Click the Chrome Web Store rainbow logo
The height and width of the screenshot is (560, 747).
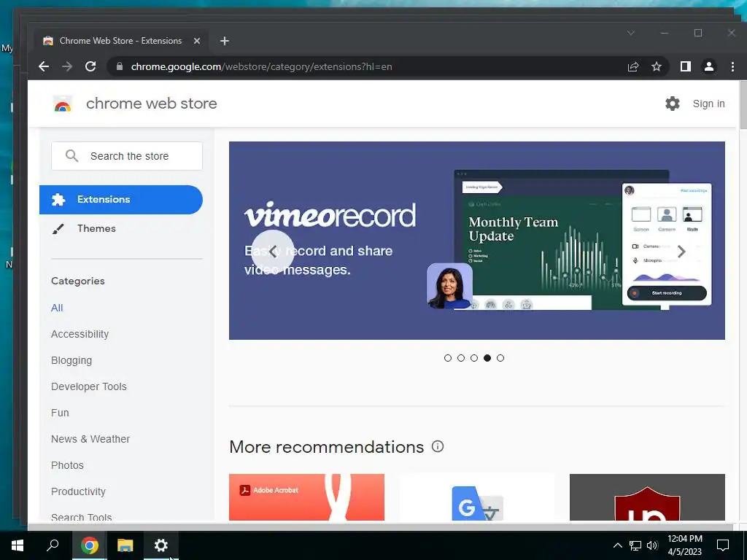[x=63, y=104]
